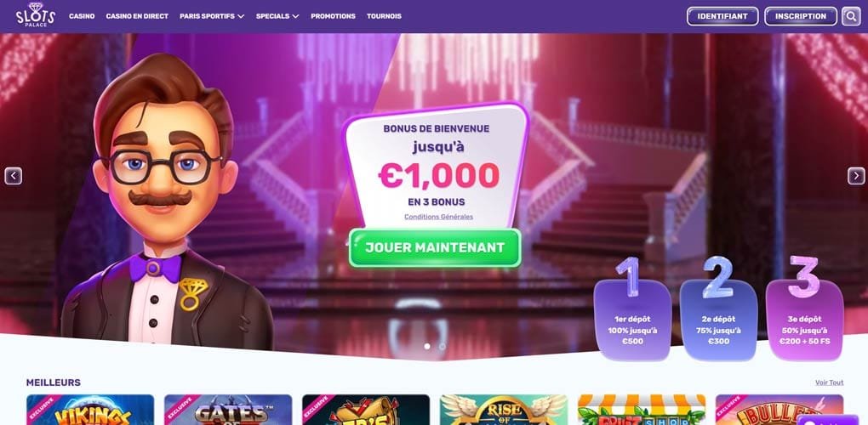Open the Gates exclusive game thumbnail

(x=228, y=410)
